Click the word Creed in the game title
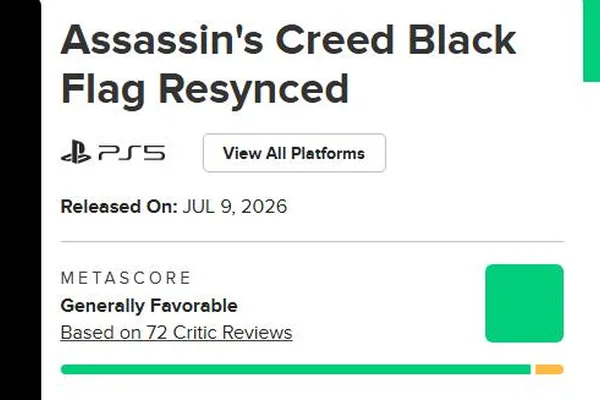Screen dimensions: 600x400 [x=335, y=40]
